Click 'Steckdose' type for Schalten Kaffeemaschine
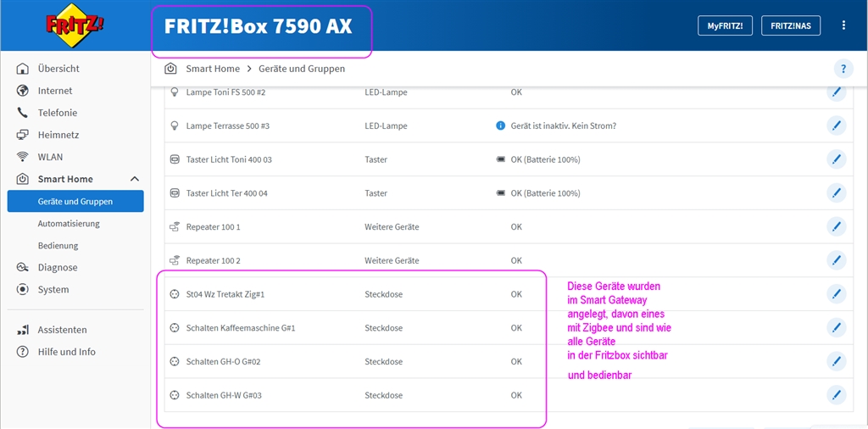The width and height of the screenshot is (868, 429). pos(384,328)
